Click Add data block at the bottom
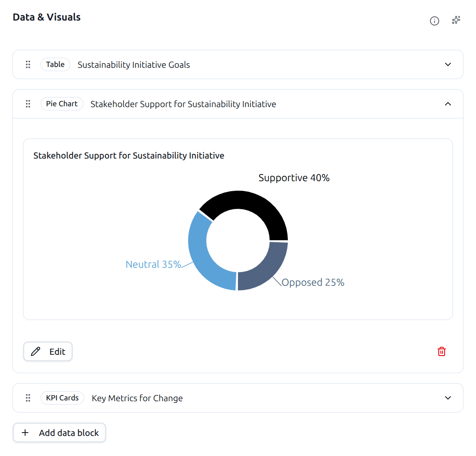The height and width of the screenshot is (456, 476). tap(59, 433)
